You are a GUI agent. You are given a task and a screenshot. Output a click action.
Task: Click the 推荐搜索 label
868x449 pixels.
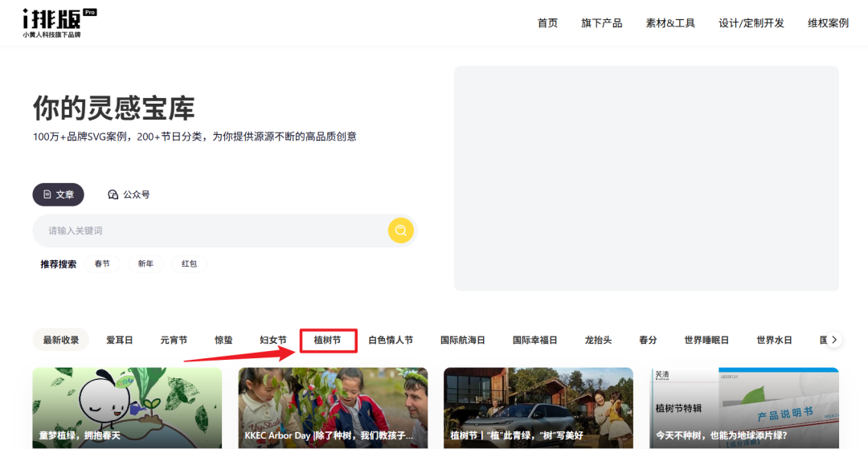pos(58,264)
